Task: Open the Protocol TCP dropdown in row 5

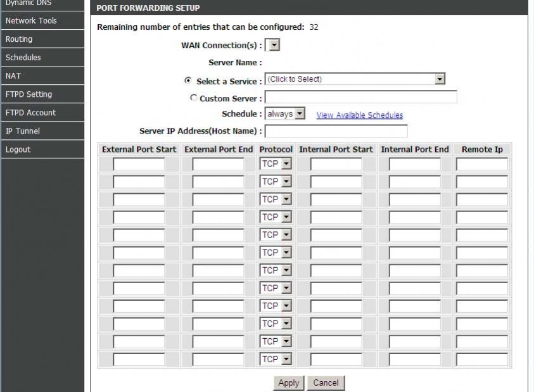Action: coord(276,235)
